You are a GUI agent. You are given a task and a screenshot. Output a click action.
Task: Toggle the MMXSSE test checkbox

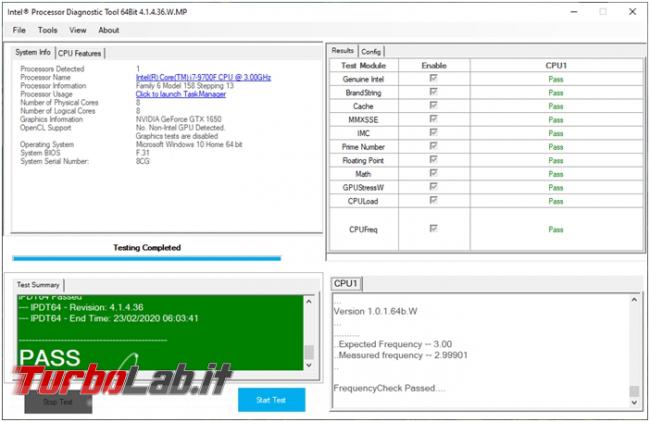pyautogui.click(x=434, y=119)
